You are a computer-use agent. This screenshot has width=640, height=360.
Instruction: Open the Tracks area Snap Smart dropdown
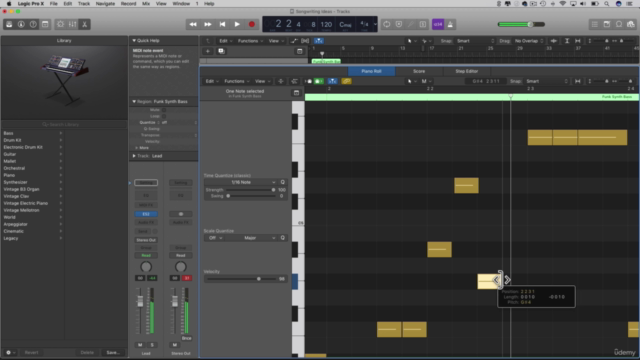point(475,41)
